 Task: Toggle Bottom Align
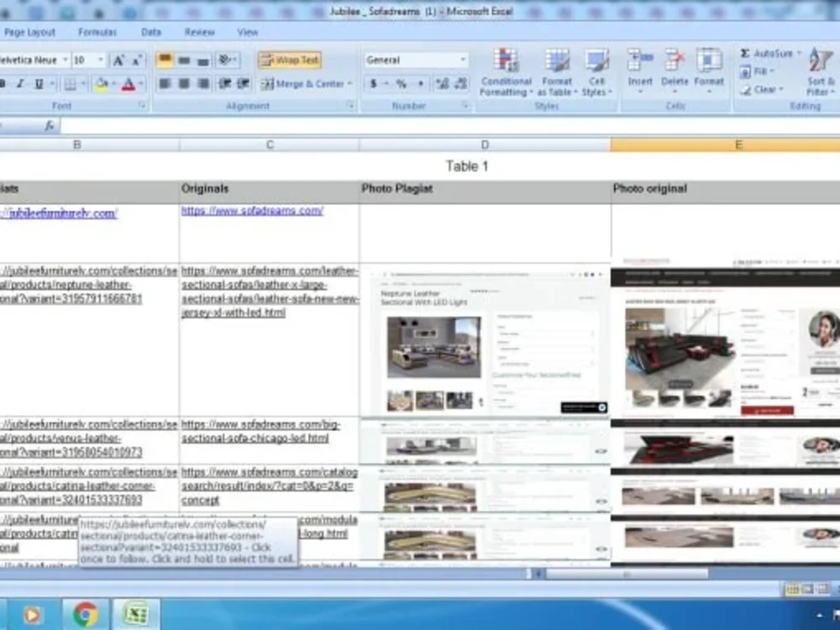tap(203, 60)
